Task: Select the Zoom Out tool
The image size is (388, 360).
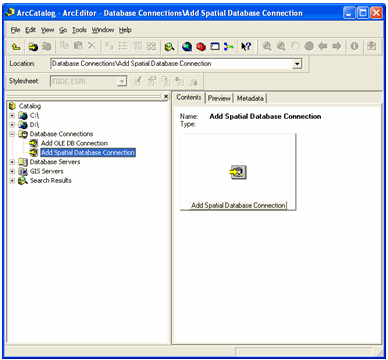Action: tap(281, 46)
